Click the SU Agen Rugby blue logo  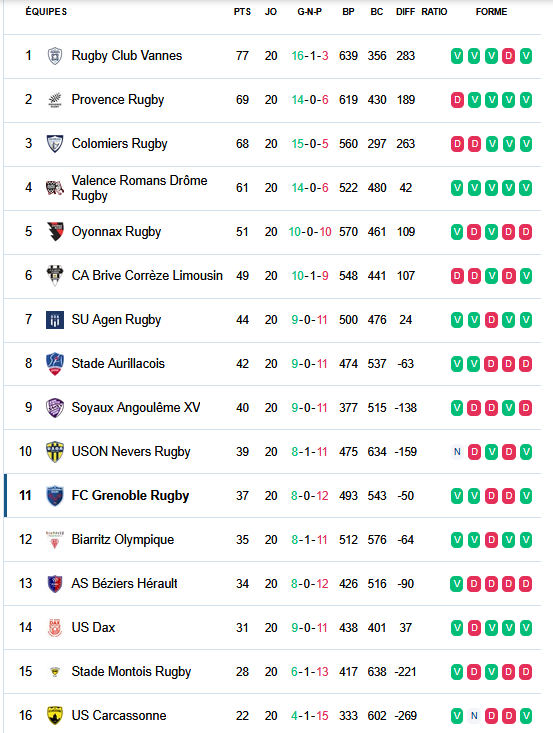[x=55, y=320]
